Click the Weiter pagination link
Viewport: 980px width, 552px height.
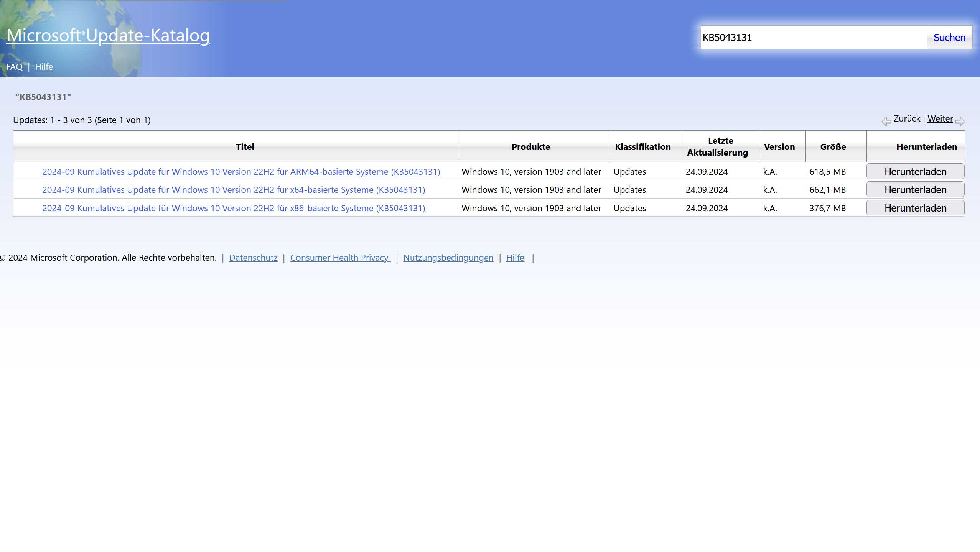pos(940,118)
